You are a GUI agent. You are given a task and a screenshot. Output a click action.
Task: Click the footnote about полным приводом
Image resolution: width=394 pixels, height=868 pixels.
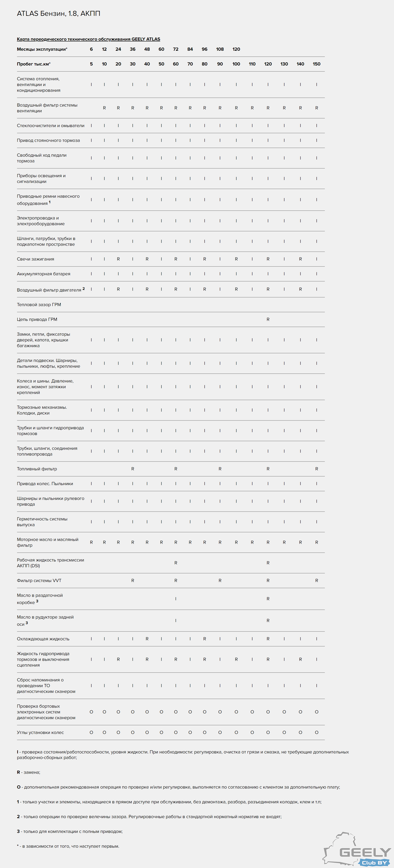click(70, 831)
